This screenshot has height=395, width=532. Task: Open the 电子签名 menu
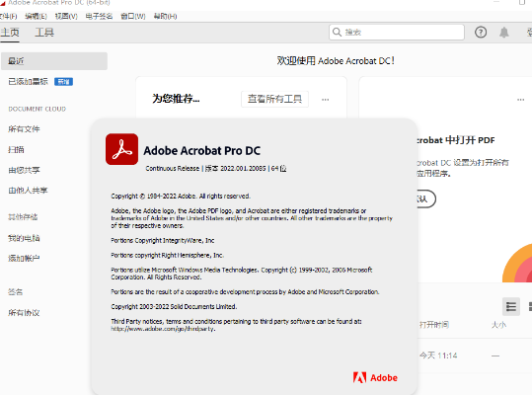[x=99, y=16]
